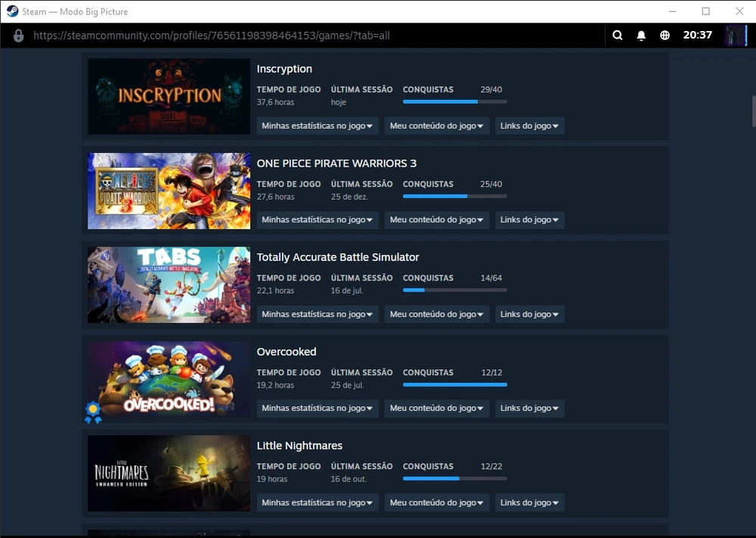The image size is (756, 538).
Task: Click Overcooked achievements progress bar
Action: (454, 384)
